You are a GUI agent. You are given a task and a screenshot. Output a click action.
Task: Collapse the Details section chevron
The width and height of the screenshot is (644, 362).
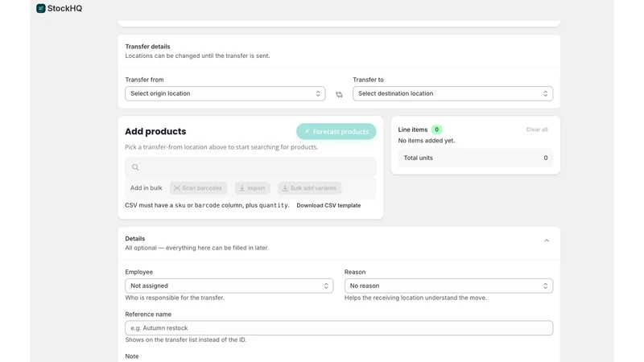click(x=547, y=241)
